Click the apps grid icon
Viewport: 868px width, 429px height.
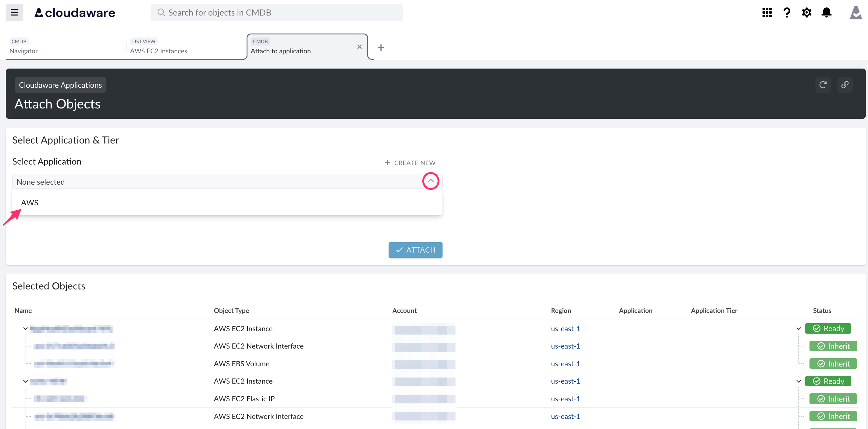pyautogui.click(x=767, y=12)
